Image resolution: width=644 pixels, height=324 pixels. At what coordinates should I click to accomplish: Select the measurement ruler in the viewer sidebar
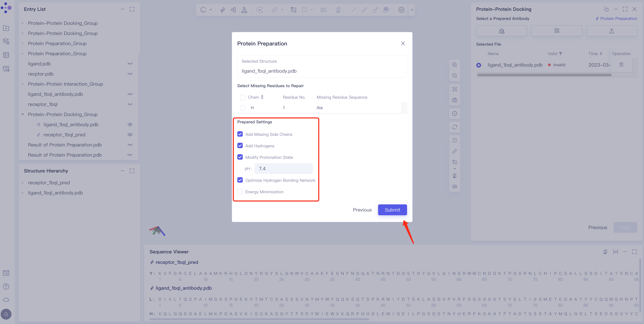pyautogui.click(x=455, y=151)
